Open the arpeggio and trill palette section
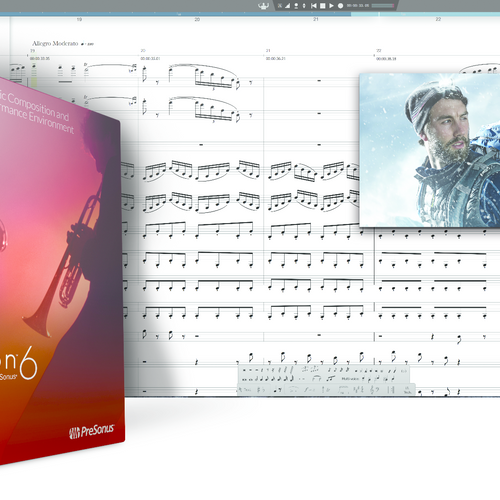This screenshot has width=500, height=500. coord(326,390)
